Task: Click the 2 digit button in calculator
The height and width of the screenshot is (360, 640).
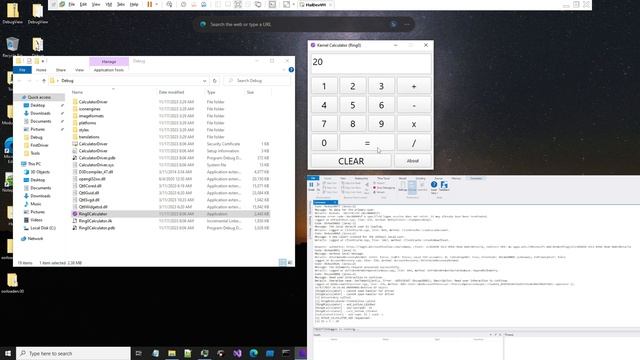Action: click(353, 86)
